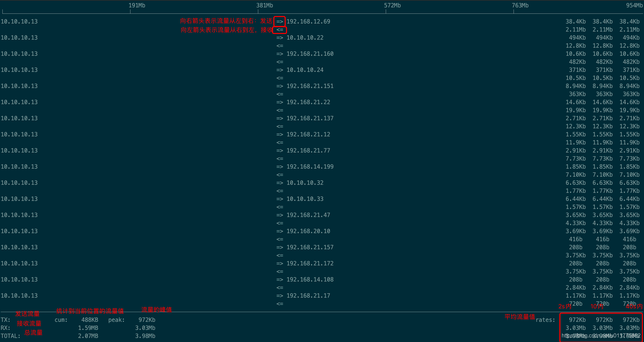This screenshot has width=644, height=342.
Task: Click the peak TX value 972Kb
Action: (x=147, y=320)
